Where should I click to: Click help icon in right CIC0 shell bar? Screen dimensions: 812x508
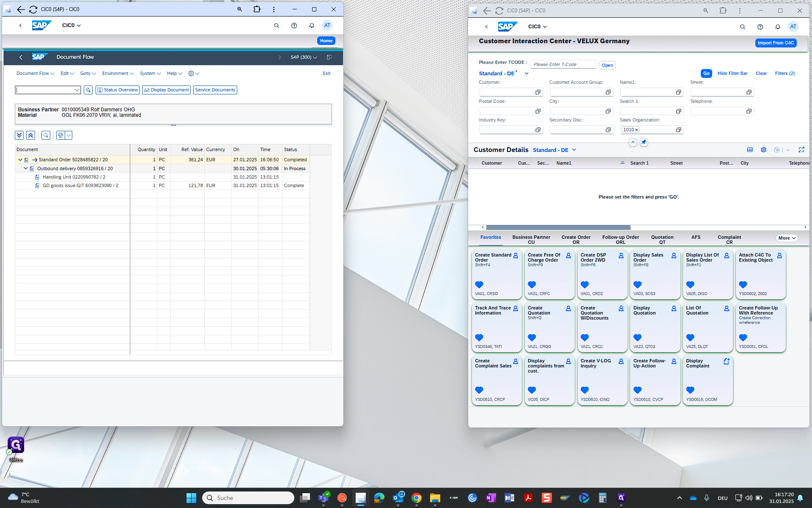click(x=760, y=27)
